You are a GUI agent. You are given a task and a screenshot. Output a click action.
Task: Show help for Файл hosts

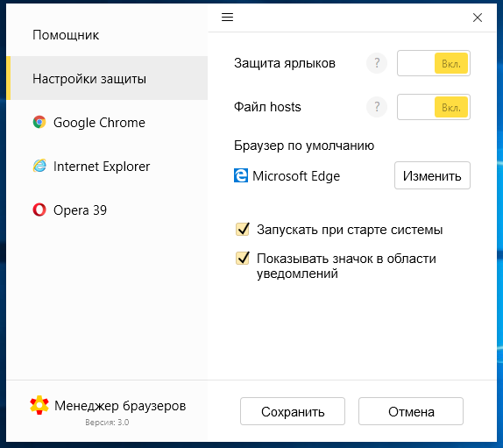click(x=377, y=107)
